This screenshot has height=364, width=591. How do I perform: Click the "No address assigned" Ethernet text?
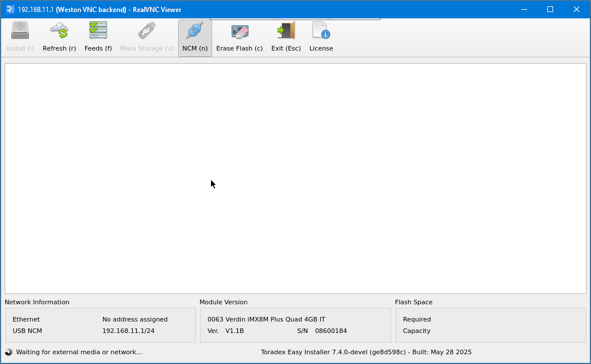click(x=135, y=319)
